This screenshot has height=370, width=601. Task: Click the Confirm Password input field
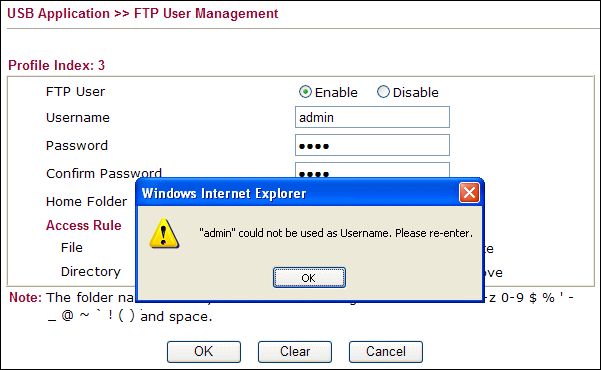click(x=372, y=170)
